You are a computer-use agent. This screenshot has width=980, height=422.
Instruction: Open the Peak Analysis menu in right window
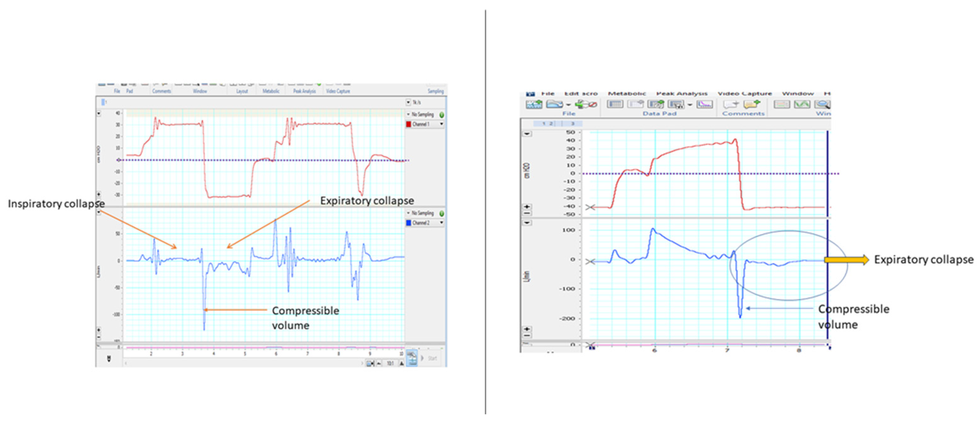click(682, 93)
